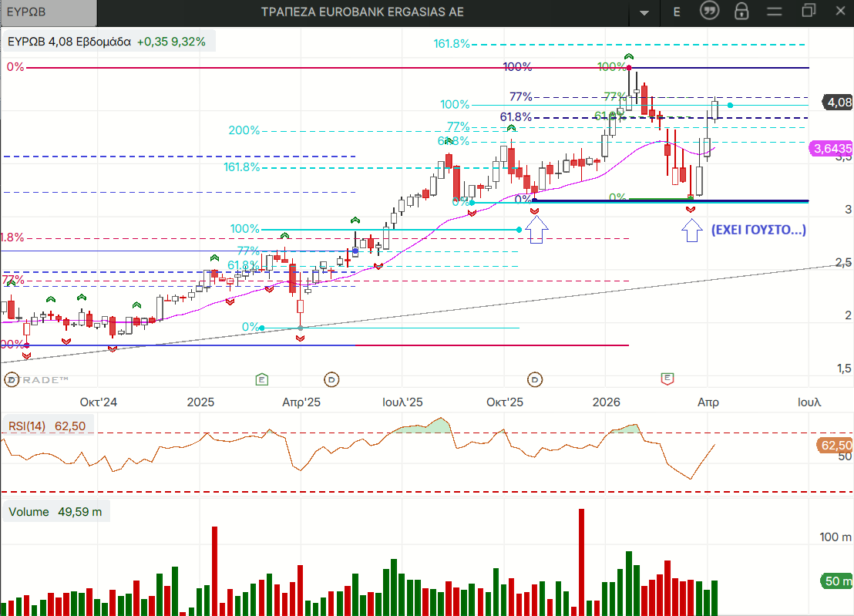Click the green E earnings marker
854x616 pixels.
pyautogui.click(x=262, y=379)
